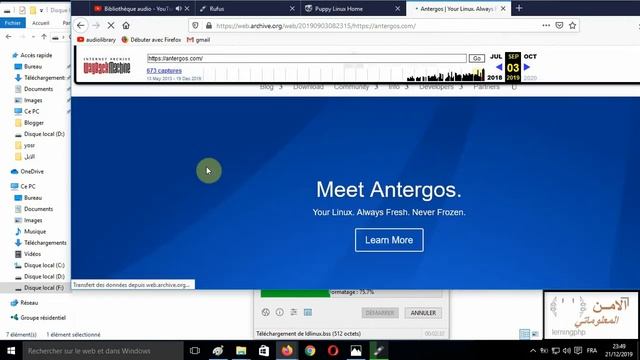
Task: Select OneDrive in Explorer sidebar
Action: coord(32,171)
